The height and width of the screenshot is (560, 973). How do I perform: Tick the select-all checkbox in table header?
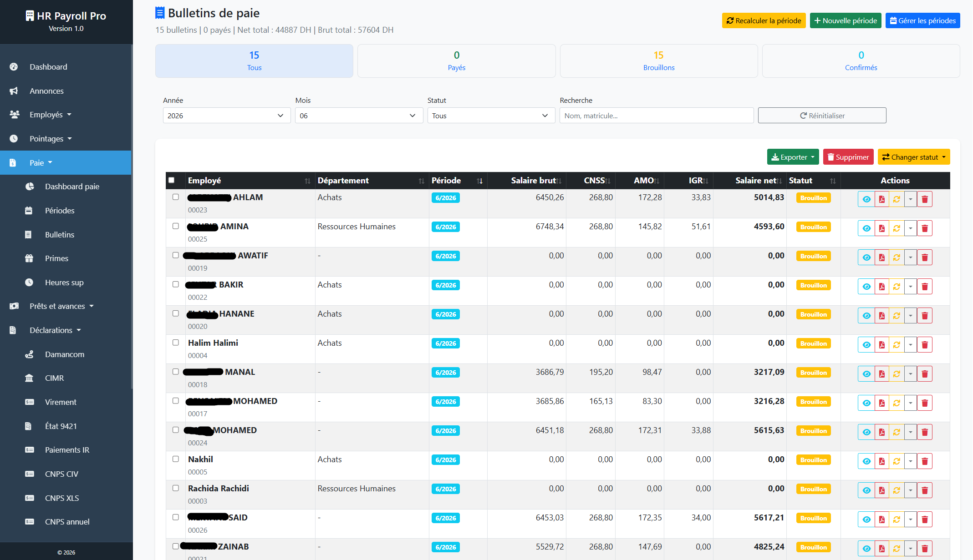(x=172, y=180)
